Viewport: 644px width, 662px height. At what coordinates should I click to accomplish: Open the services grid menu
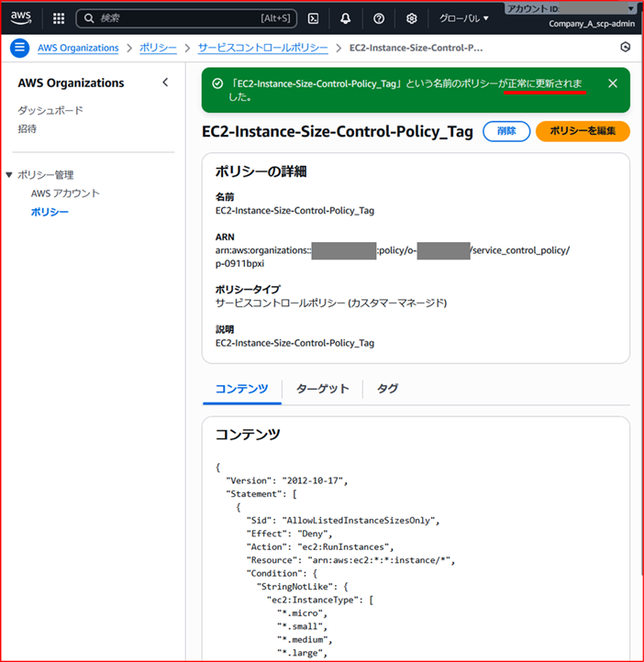pos(59,18)
